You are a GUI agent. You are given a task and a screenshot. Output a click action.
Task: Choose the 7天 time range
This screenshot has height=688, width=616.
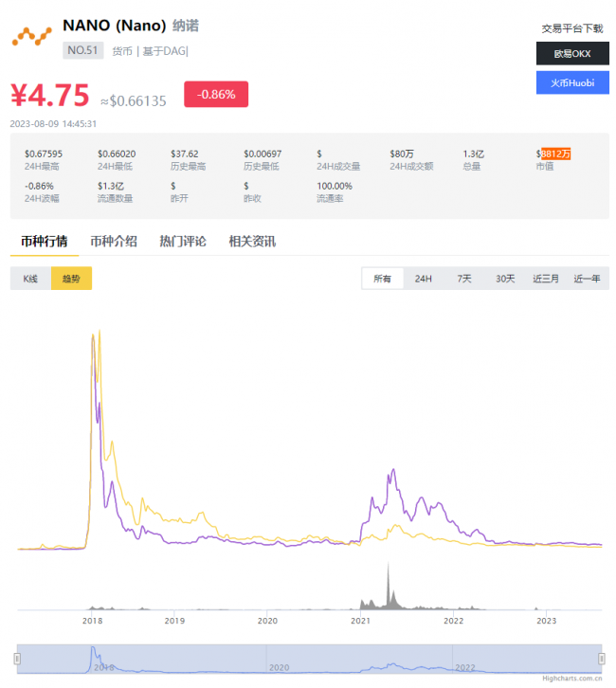[463, 279]
